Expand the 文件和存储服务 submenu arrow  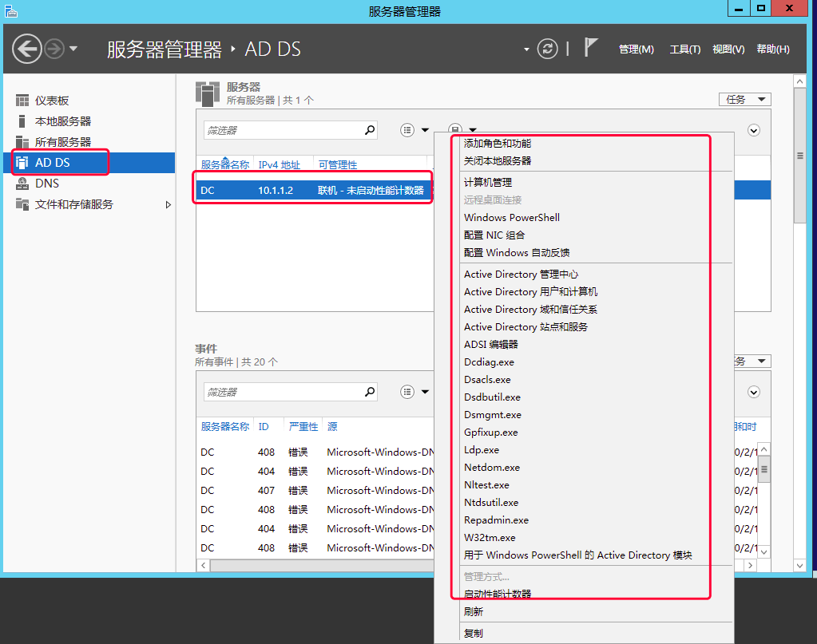pyautogui.click(x=169, y=204)
